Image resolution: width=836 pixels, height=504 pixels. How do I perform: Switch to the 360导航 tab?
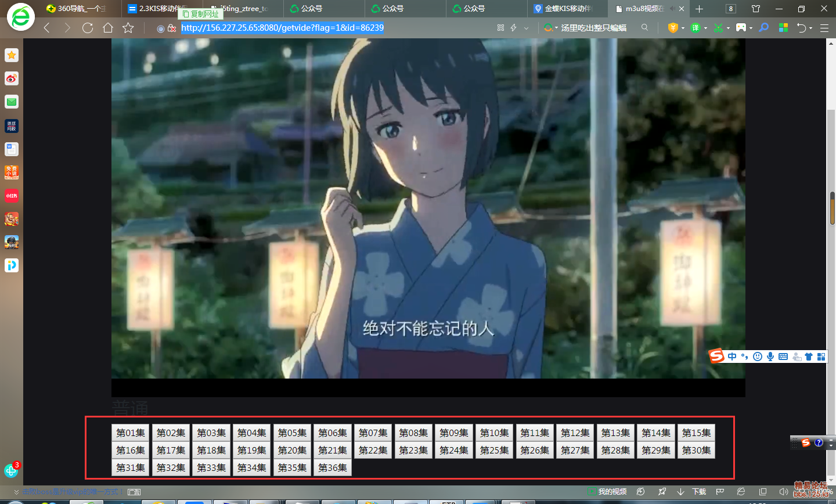(x=81, y=9)
